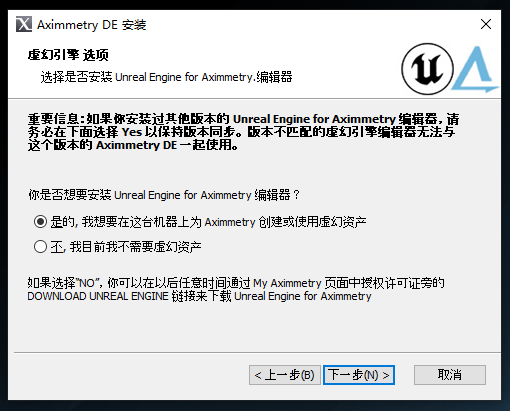Screen dimensions: 510x411
Task: Click DOWNLOAD UNREAL ENGINE text in the note
Action: point(98,296)
